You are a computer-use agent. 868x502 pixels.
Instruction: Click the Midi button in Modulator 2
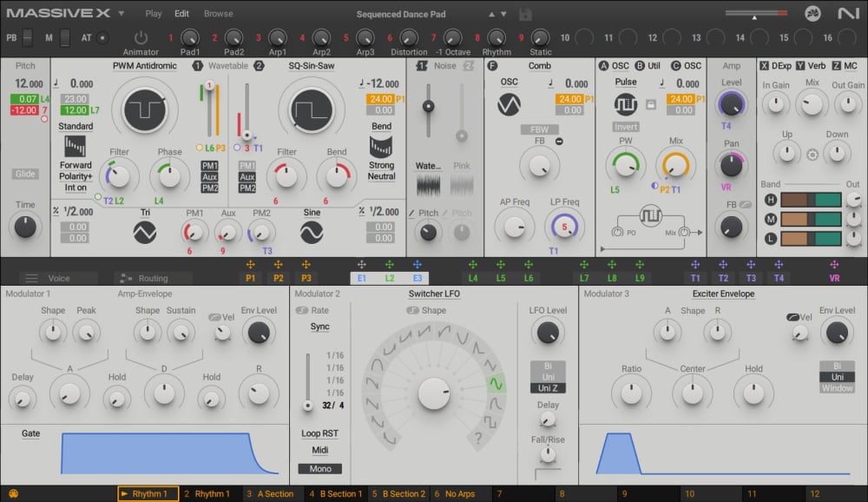(319, 450)
